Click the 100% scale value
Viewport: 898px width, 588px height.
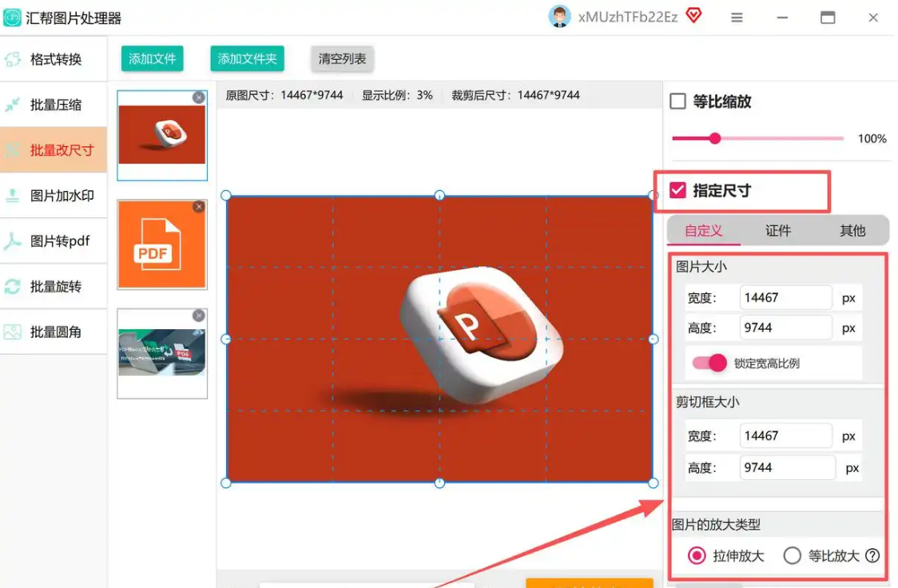872,138
